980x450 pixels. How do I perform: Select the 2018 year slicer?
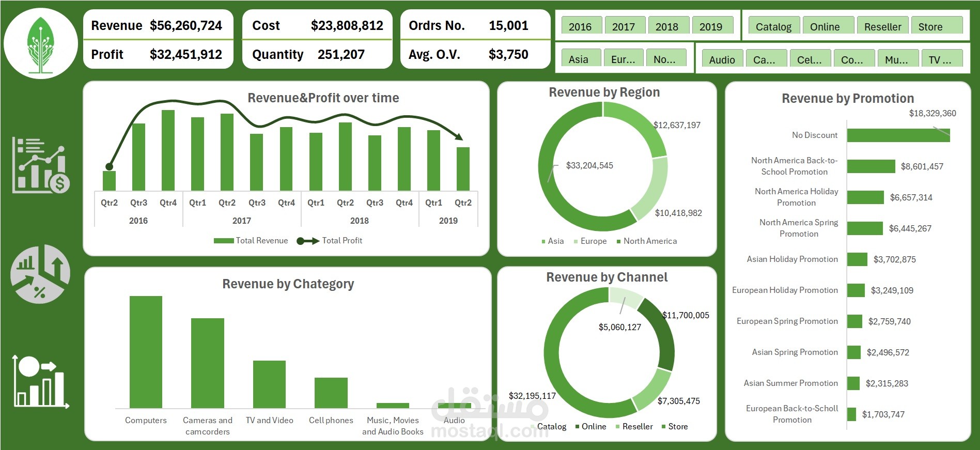(668, 26)
